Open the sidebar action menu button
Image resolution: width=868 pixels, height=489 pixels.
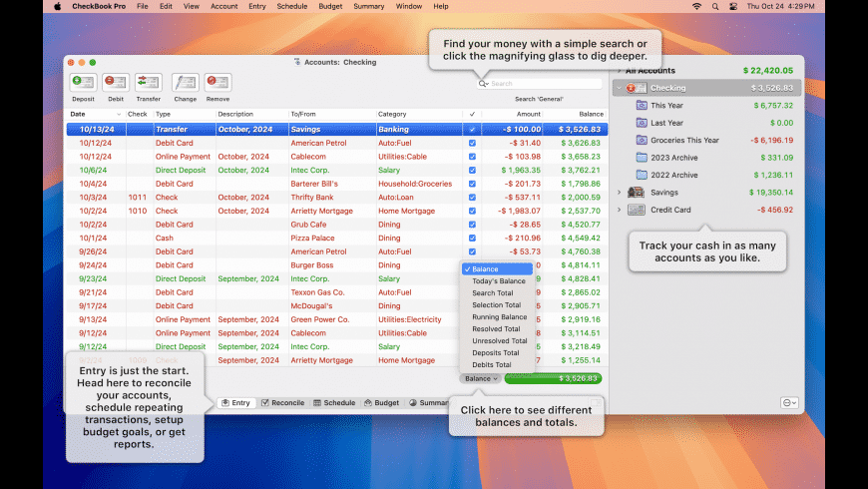[789, 402]
